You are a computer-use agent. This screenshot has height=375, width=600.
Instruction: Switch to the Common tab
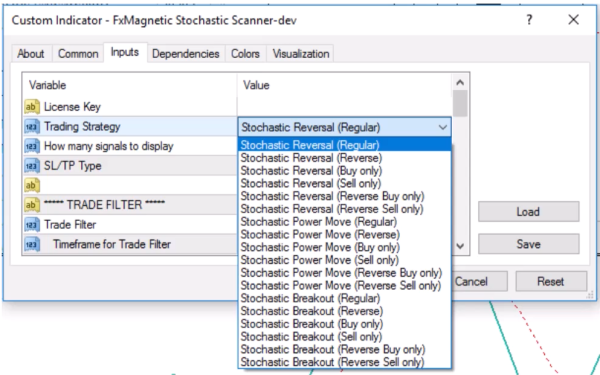(78, 54)
